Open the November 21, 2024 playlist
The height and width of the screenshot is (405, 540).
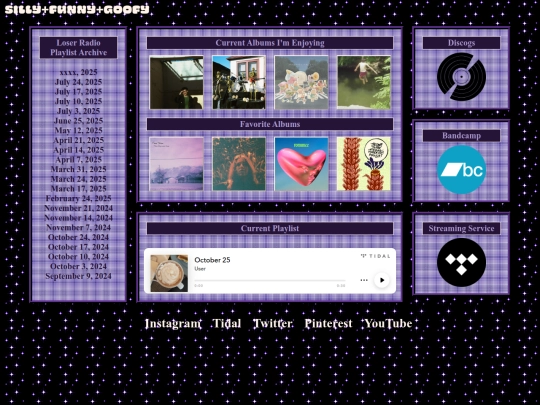79,208
